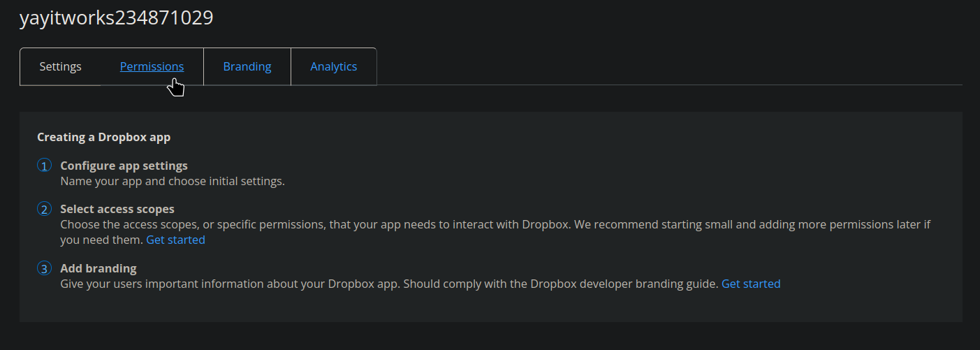Click the 'Select access scopes' step title

pos(117,209)
